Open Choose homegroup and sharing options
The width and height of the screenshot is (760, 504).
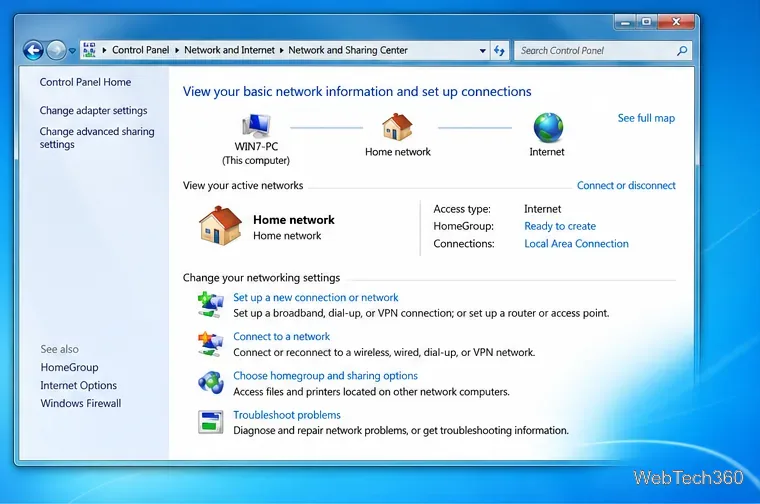325,376
